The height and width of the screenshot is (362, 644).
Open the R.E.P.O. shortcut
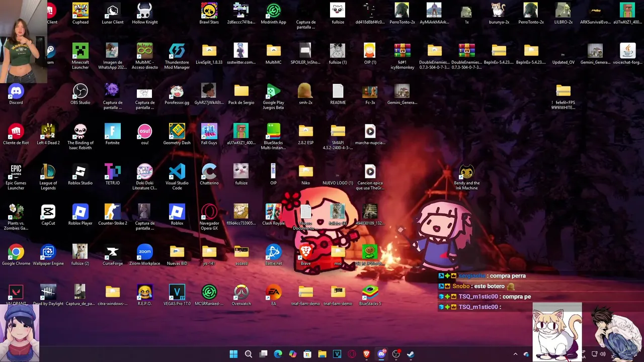coord(144,295)
